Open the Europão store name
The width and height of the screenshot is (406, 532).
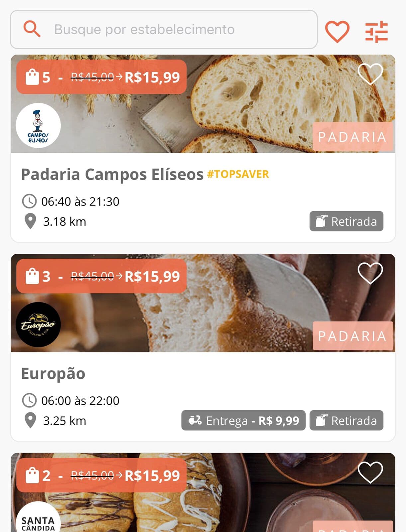[53, 373]
